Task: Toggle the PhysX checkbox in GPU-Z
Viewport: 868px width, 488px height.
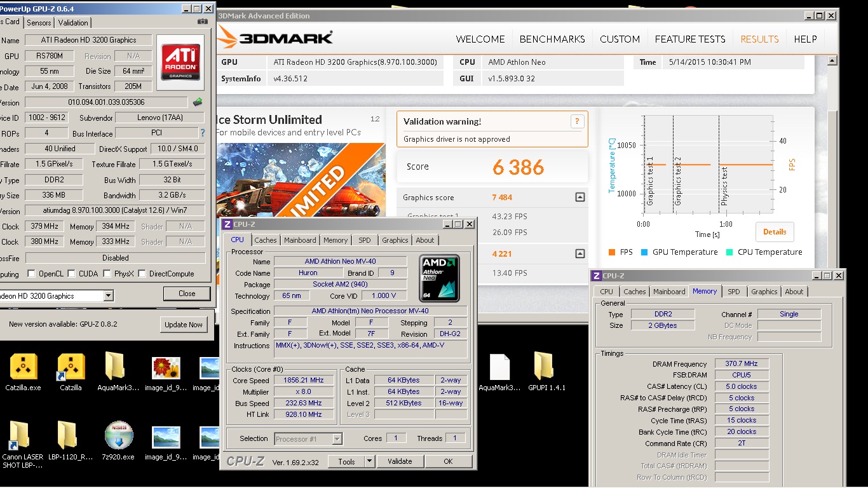Action: pyautogui.click(x=108, y=274)
